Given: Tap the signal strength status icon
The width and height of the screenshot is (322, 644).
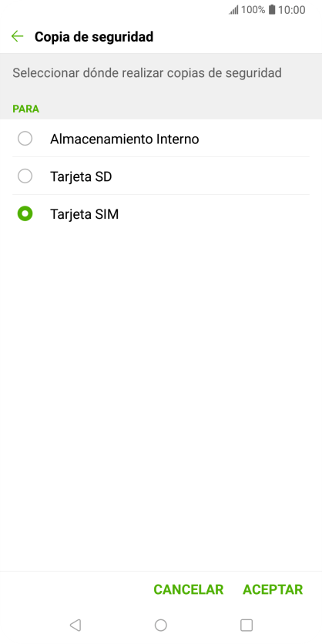Looking at the screenshot, I should (233, 10).
